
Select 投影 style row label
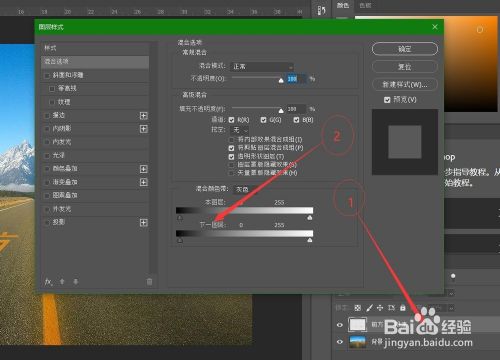point(59,222)
